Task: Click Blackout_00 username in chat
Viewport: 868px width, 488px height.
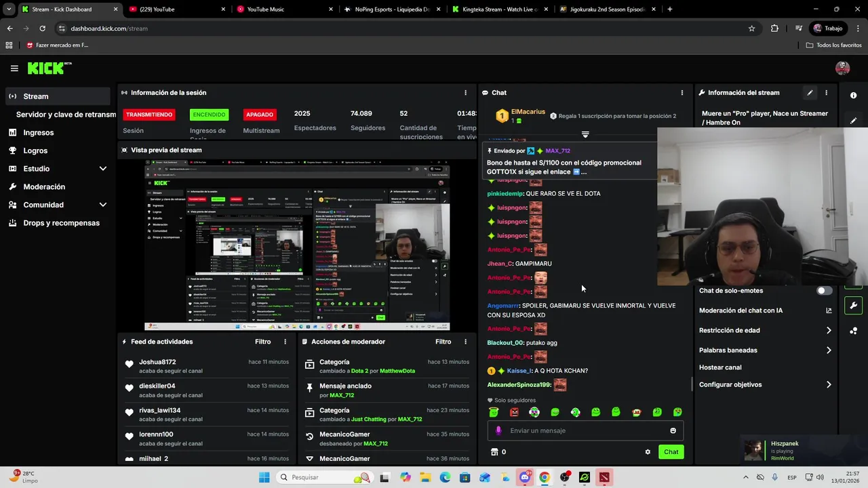Action: tap(505, 343)
